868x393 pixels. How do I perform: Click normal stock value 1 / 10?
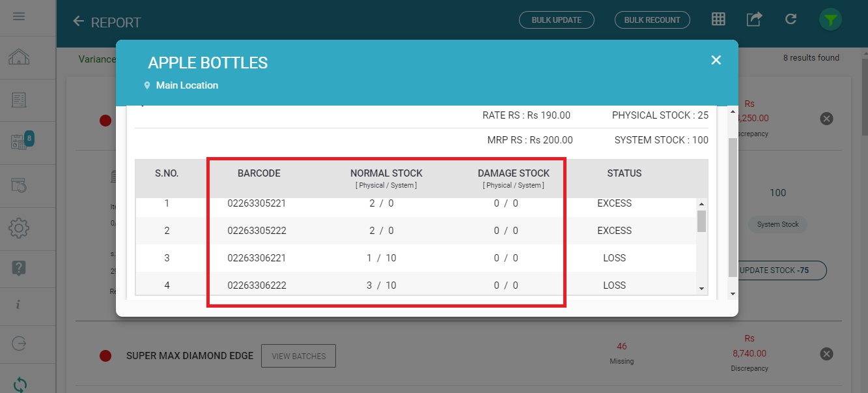[x=382, y=258]
